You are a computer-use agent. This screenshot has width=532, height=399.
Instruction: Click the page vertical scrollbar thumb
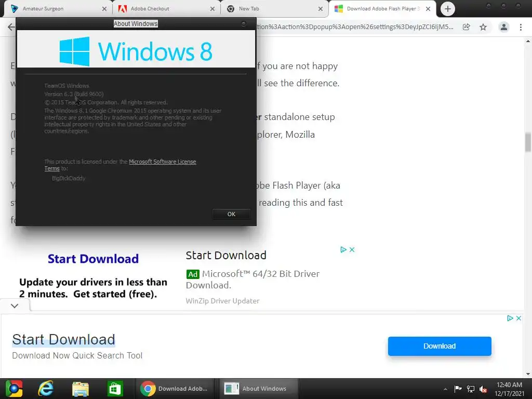[528, 142]
